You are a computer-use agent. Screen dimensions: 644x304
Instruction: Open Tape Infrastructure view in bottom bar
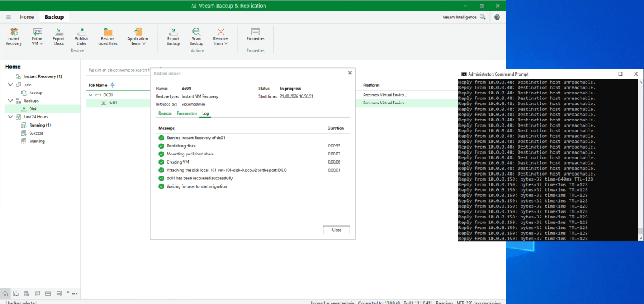pos(48,294)
